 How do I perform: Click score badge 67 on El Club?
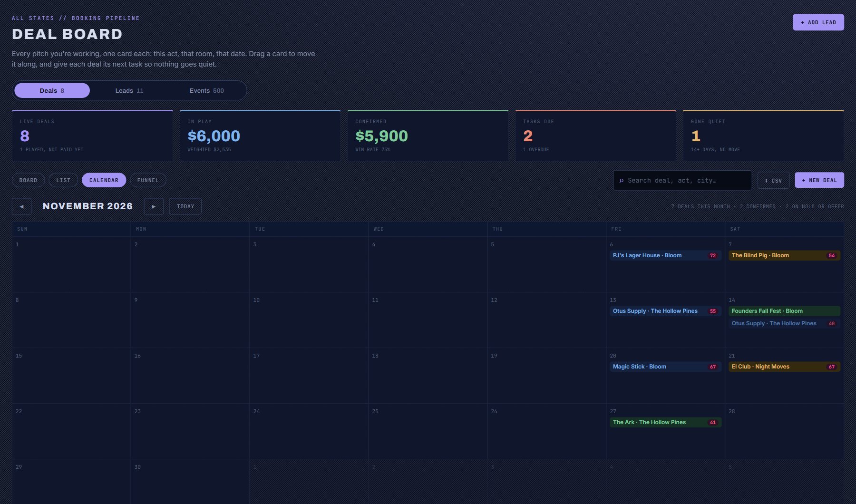(x=831, y=367)
